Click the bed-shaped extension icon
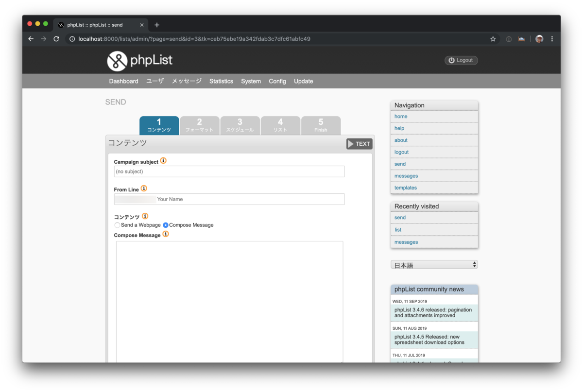The height and width of the screenshot is (392, 583). pyautogui.click(x=522, y=39)
